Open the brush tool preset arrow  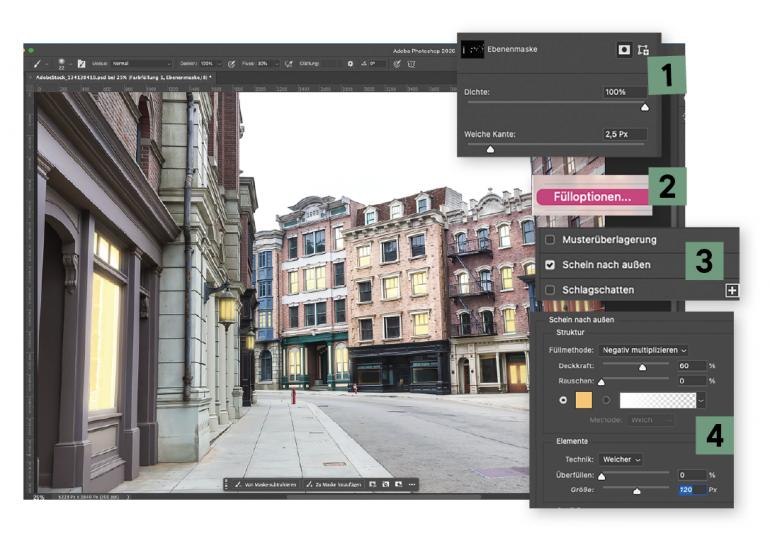[x=47, y=64]
